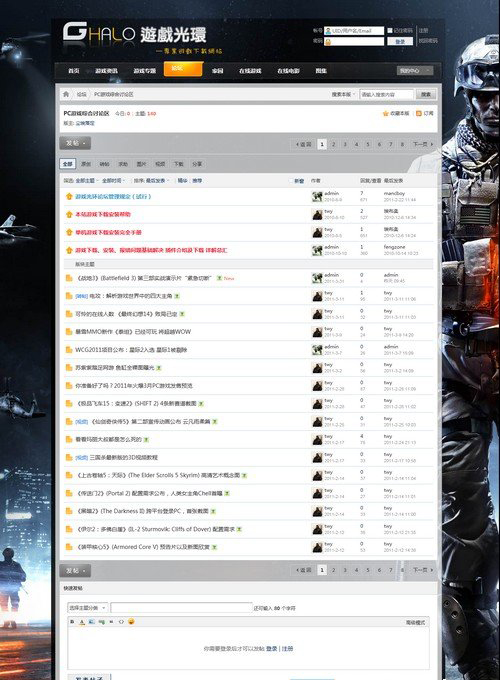Tick the open-in-new-window checkbox in the list header
Image resolution: width=500 pixels, height=680 pixels.
pyautogui.click(x=291, y=181)
